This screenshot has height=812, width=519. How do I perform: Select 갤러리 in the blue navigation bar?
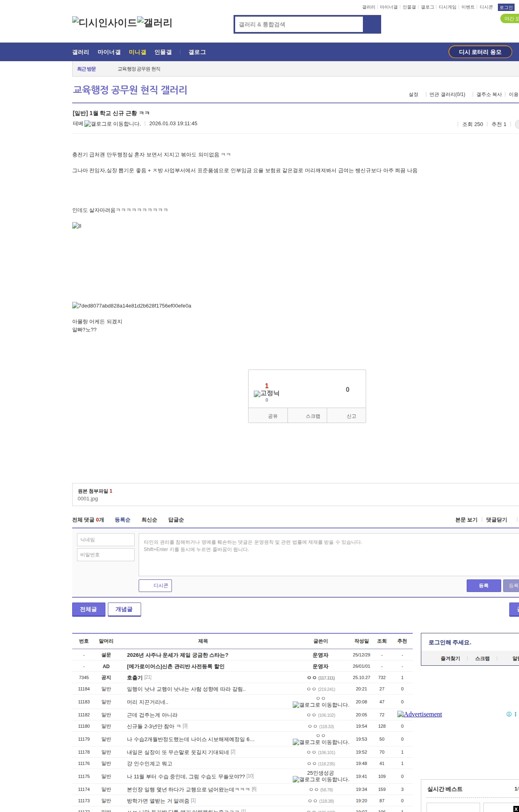pos(81,52)
